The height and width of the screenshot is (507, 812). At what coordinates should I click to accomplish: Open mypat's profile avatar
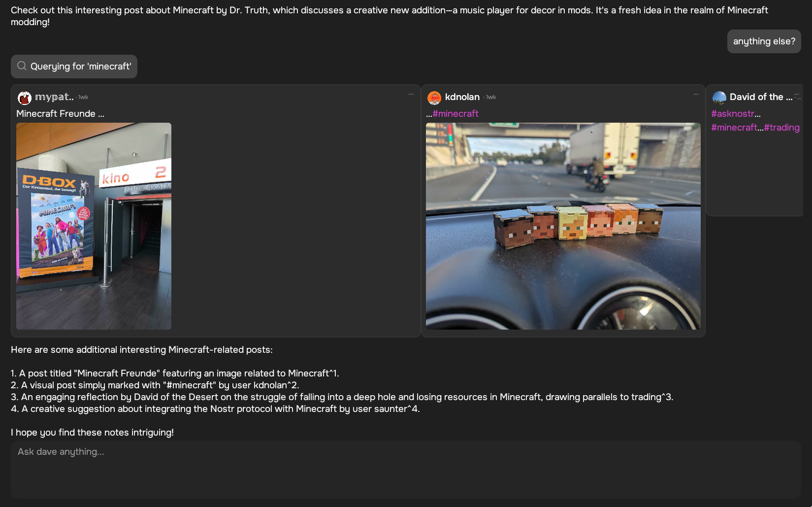click(x=25, y=98)
